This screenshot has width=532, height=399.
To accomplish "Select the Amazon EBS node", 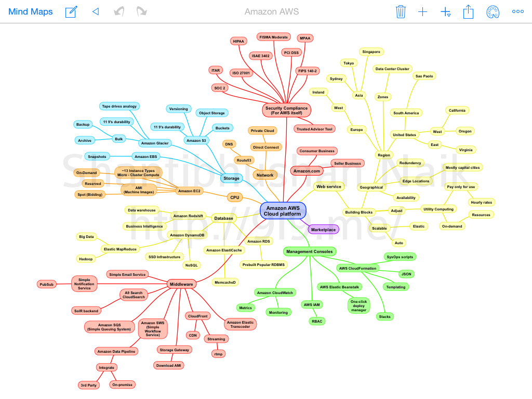I will [146, 157].
